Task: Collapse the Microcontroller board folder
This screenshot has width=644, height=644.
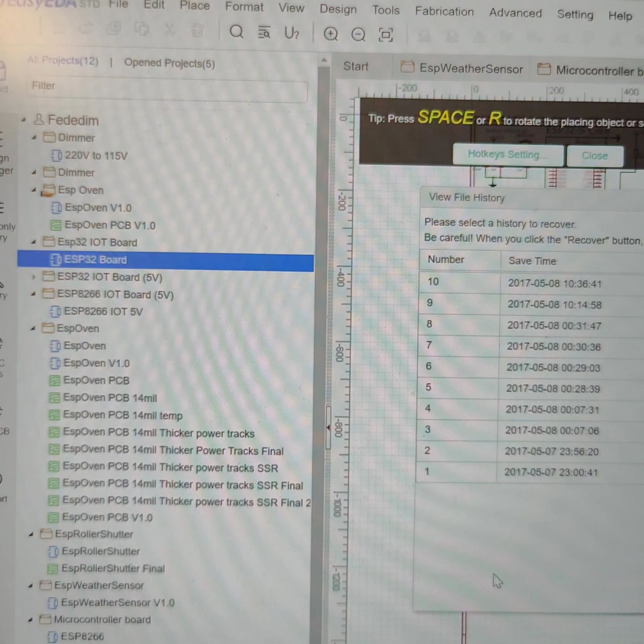Action: [x=30, y=620]
